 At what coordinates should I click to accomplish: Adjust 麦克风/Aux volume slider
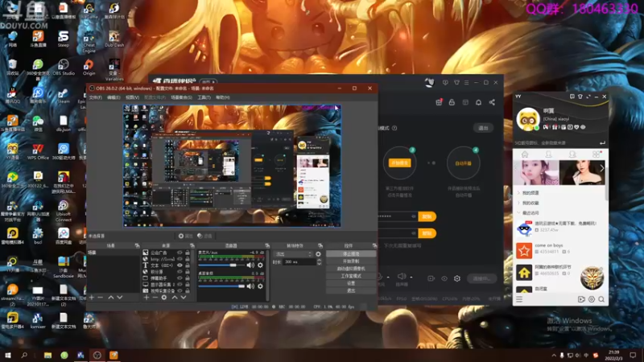(x=221, y=265)
